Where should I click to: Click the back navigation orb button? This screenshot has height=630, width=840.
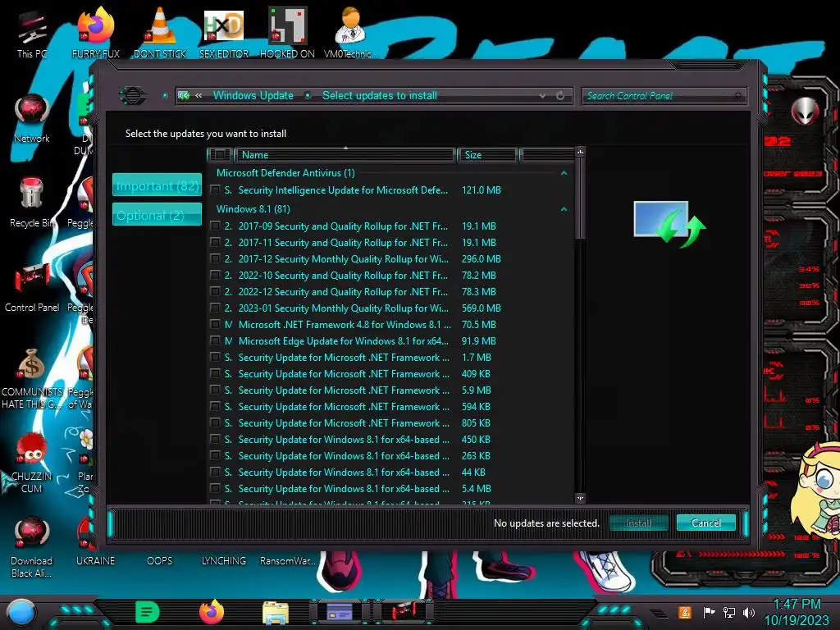pos(132,96)
